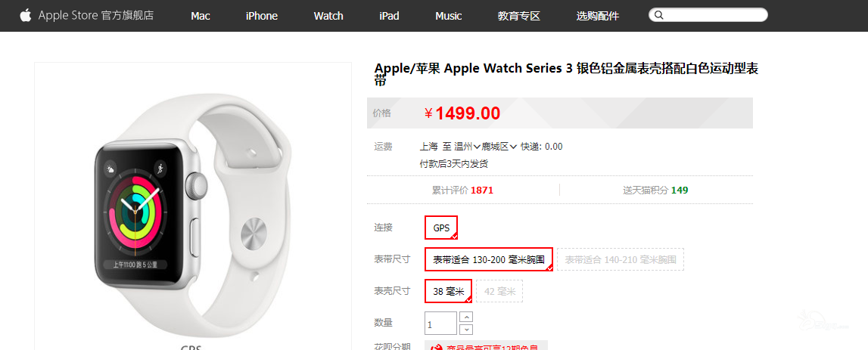Image resolution: width=868 pixels, height=350 pixels.
Task: Open 选购配件 accessories page
Action: point(598,16)
